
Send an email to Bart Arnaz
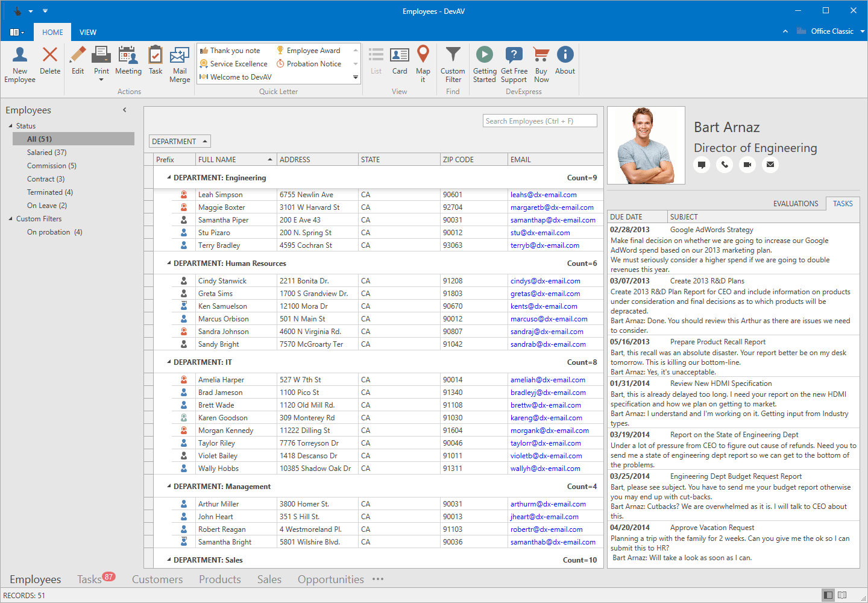coord(770,165)
